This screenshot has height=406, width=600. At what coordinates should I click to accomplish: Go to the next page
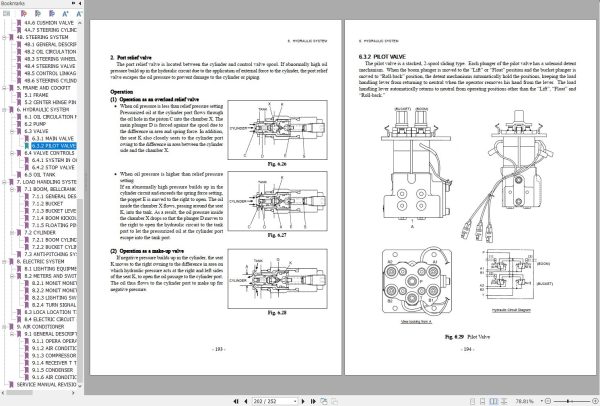click(303, 401)
